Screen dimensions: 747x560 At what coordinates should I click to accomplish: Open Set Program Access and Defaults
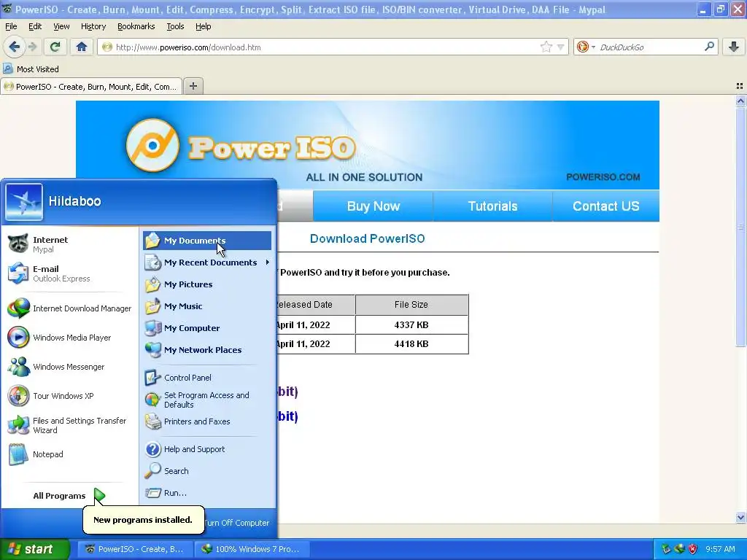pyautogui.click(x=207, y=400)
